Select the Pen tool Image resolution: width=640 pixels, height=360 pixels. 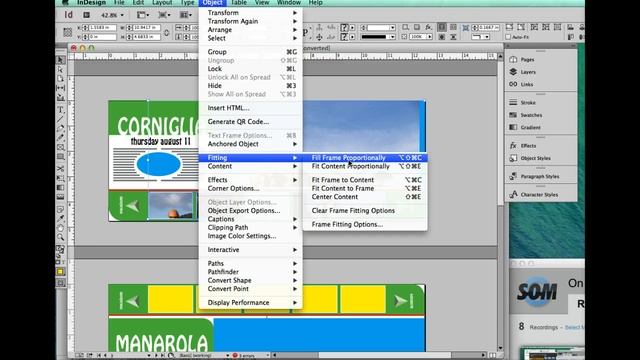click(60, 128)
